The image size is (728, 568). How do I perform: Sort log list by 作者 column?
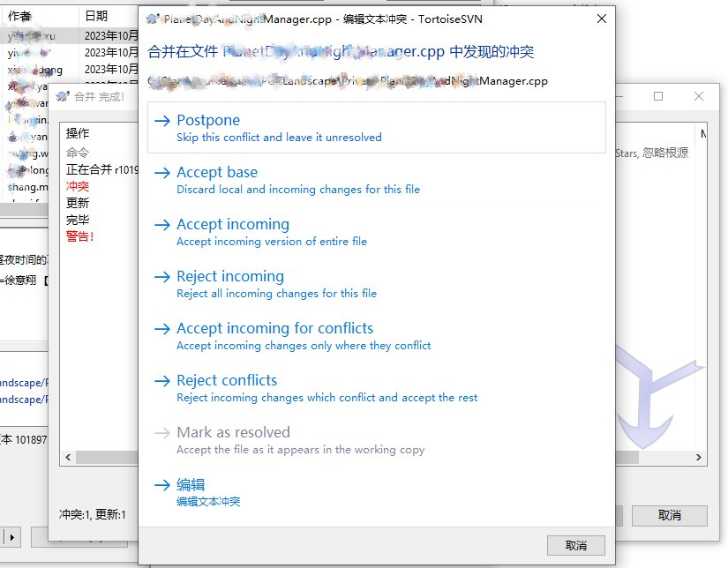click(20, 16)
